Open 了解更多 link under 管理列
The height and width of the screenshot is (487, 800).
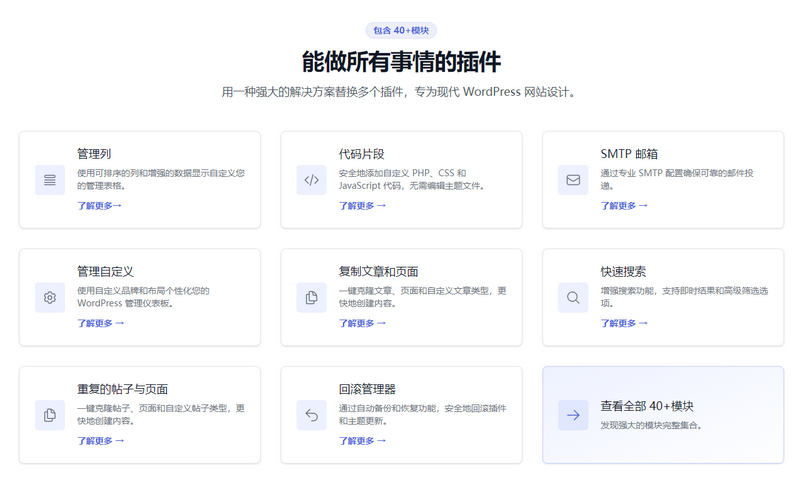(99, 206)
